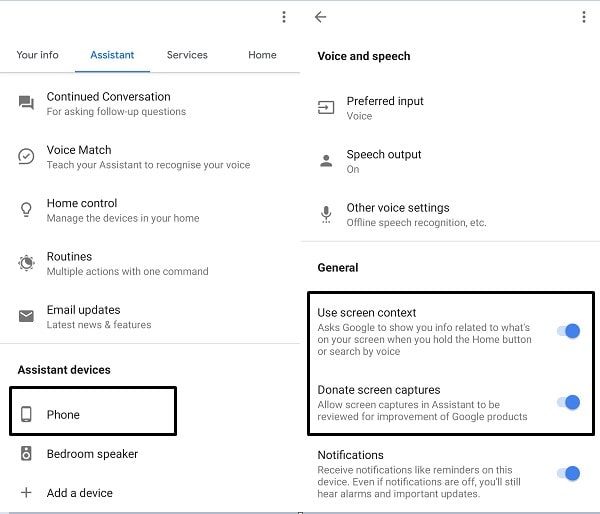Tap the Email updates envelope icon
This screenshot has width=600, height=514.
[x=26, y=316]
